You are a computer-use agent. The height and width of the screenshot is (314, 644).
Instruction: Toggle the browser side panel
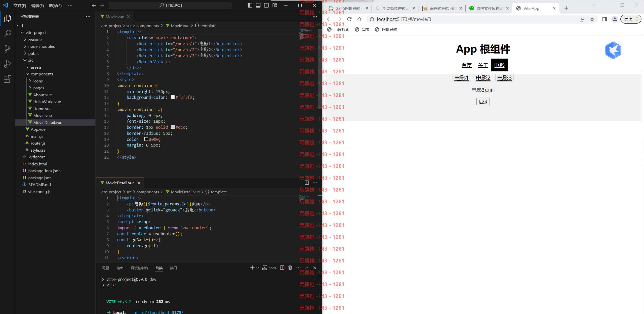605,19
